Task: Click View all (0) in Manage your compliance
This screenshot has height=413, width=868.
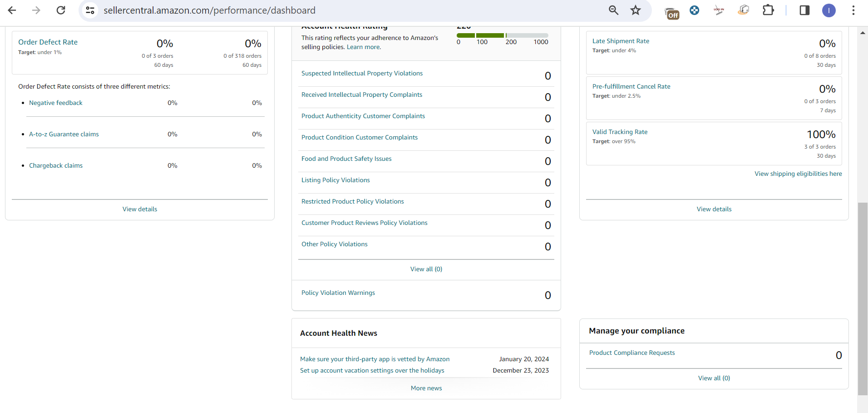Action: click(714, 378)
